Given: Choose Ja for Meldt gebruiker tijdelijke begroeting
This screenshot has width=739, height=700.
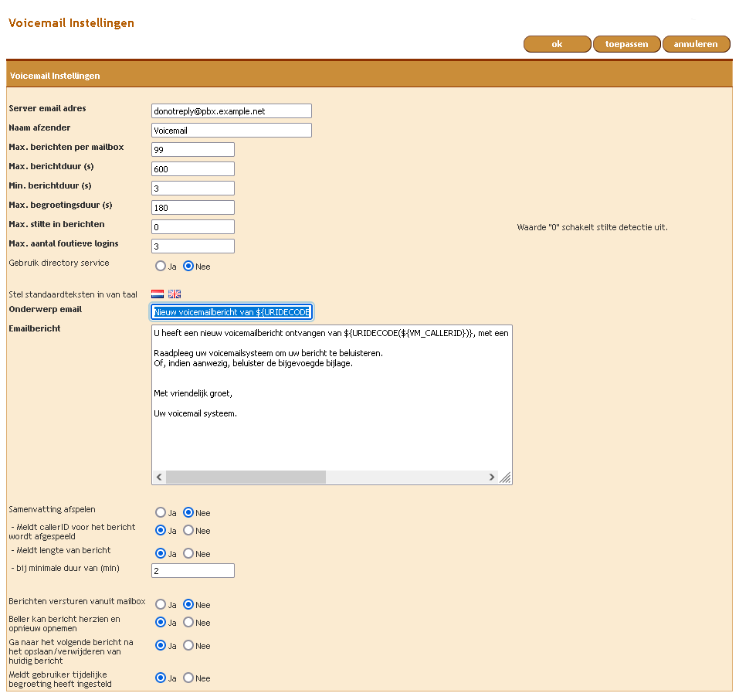Looking at the screenshot, I should (161, 678).
